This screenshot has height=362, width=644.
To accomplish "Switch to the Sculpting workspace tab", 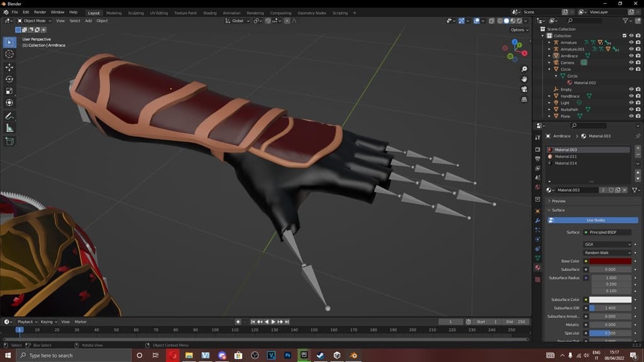I will (135, 13).
